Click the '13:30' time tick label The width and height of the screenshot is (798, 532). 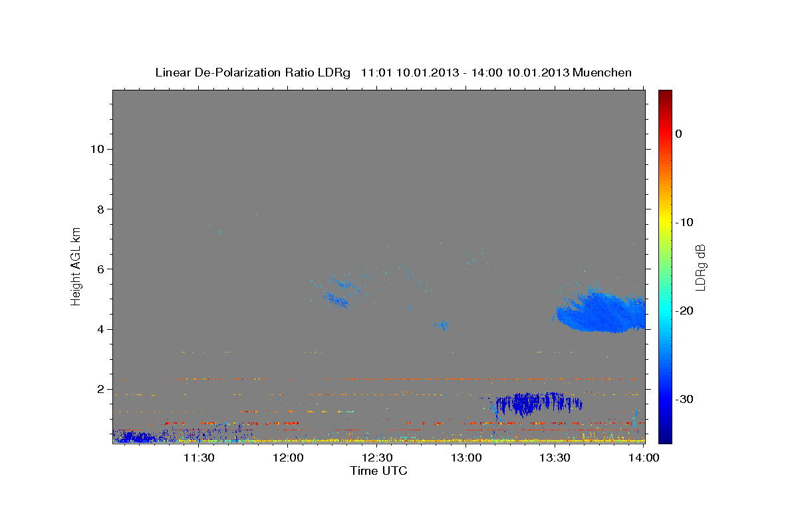coord(555,458)
